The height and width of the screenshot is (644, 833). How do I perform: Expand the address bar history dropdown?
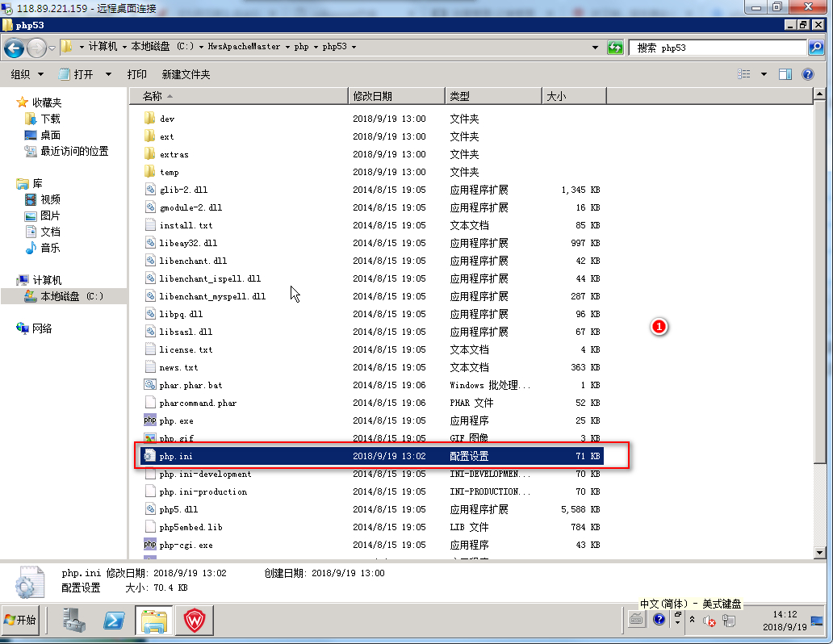click(x=595, y=48)
